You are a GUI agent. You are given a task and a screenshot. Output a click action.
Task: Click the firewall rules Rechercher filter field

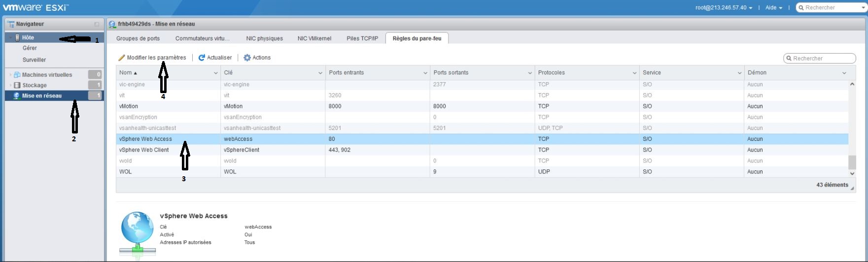tap(819, 58)
